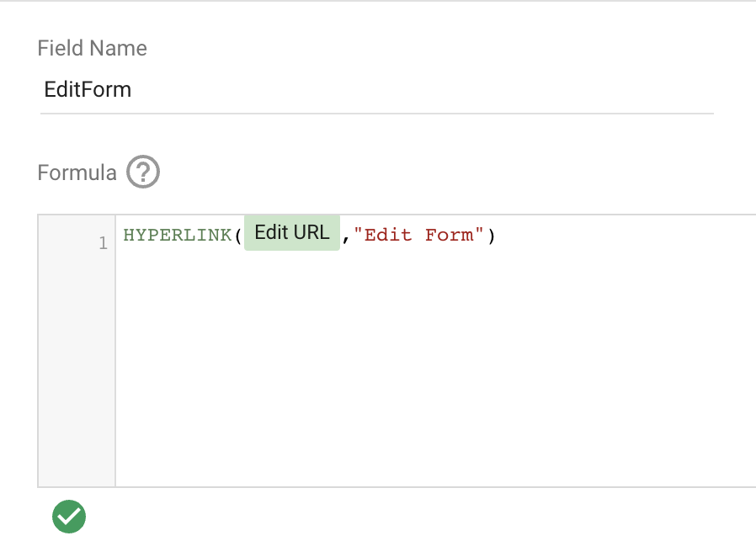The height and width of the screenshot is (557, 756).
Task: Focus the EditForm field name input
Action: (376, 90)
